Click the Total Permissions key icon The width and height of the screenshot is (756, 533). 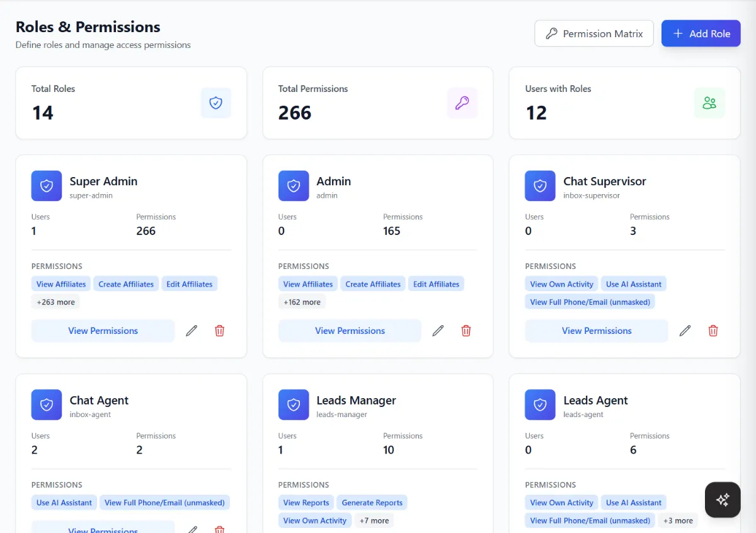462,103
